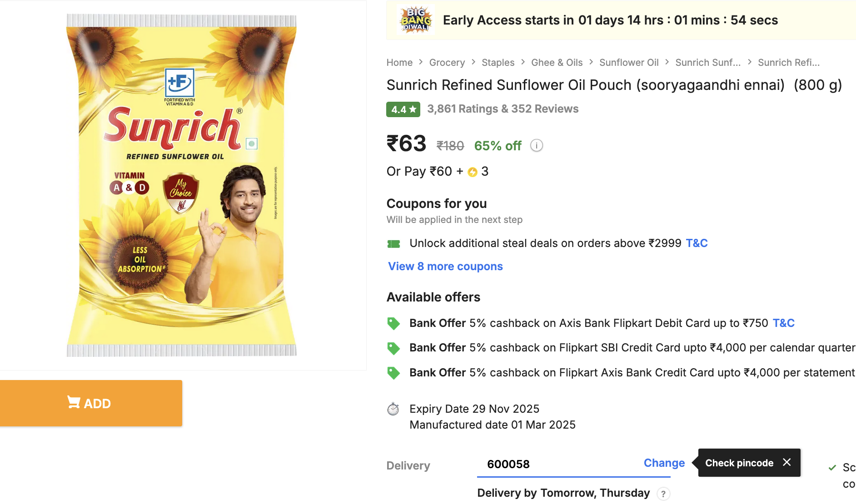
Task: Open Ghee & Oils breadcrumb
Action: pyautogui.click(x=557, y=63)
